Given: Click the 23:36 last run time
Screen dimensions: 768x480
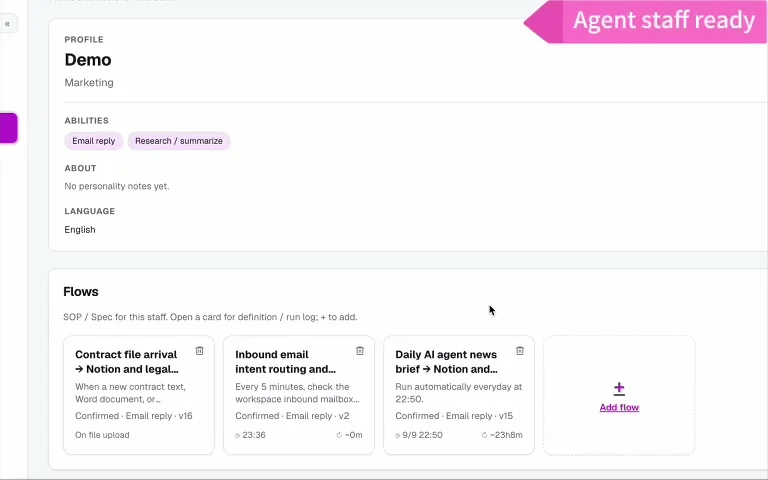Looking at the screenshot, I should [x=254, y=435].
